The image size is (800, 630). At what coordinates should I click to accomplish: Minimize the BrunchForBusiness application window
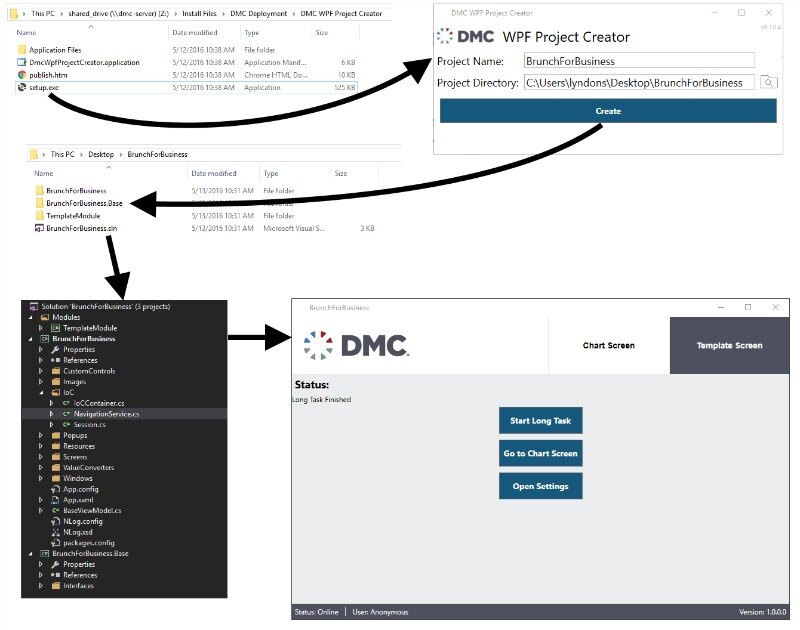[721, 307]
